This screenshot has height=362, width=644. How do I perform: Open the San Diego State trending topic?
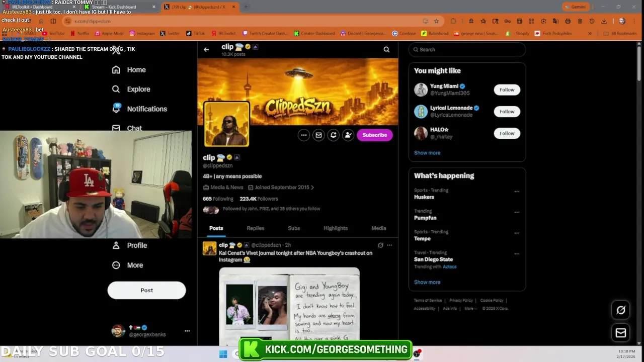click(433, 259)
